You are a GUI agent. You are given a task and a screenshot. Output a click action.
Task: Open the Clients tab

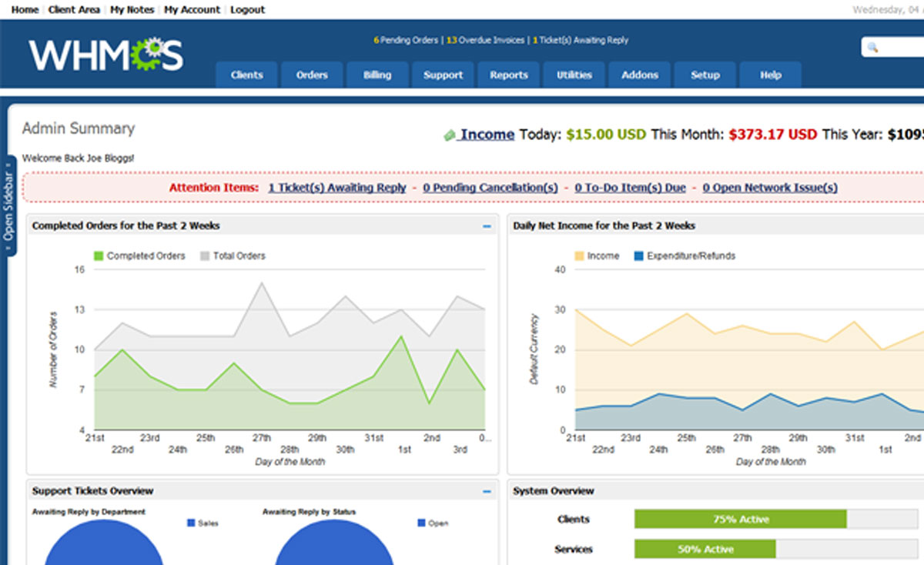(246, 75)
